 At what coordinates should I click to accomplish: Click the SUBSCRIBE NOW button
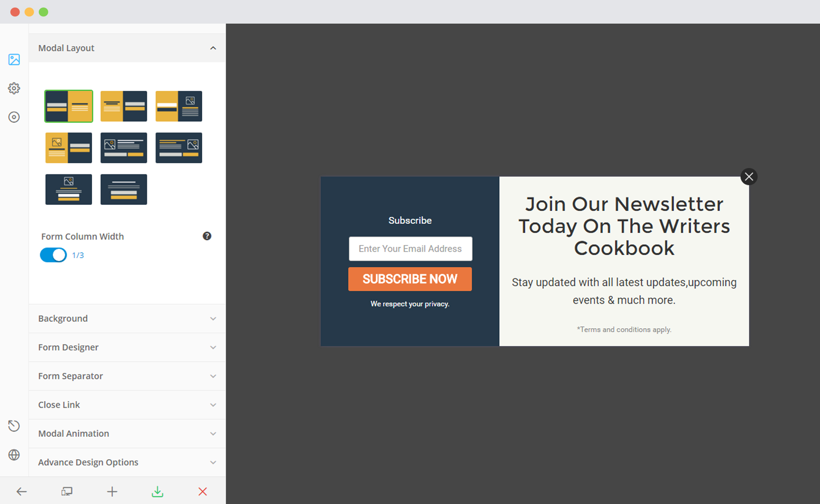pyautogui.click(x=410, y=278)
